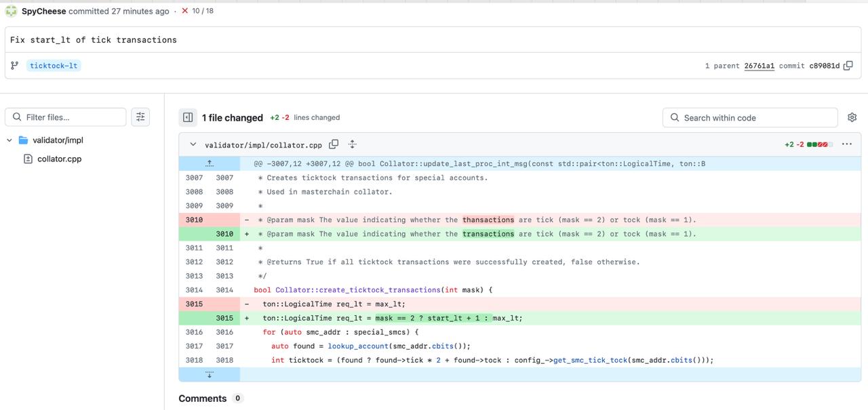Click '1 file changed' summary text
Screen dimensions: 868x410
pyautogui.click(x=233, y=118)
